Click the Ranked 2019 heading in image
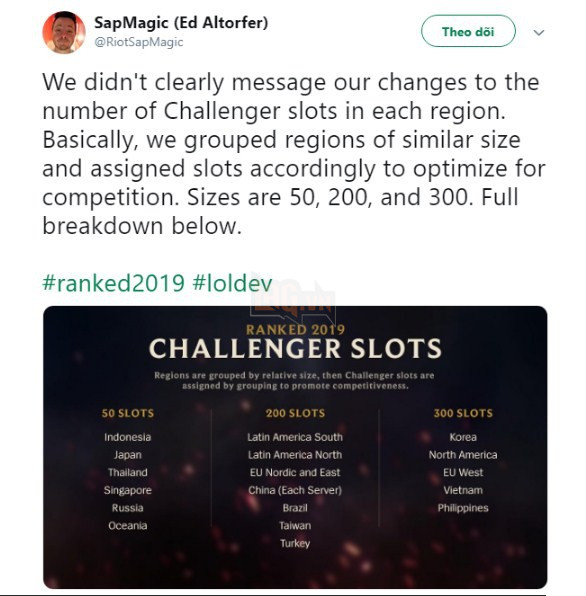586x596 pixels. pos(295,329)
